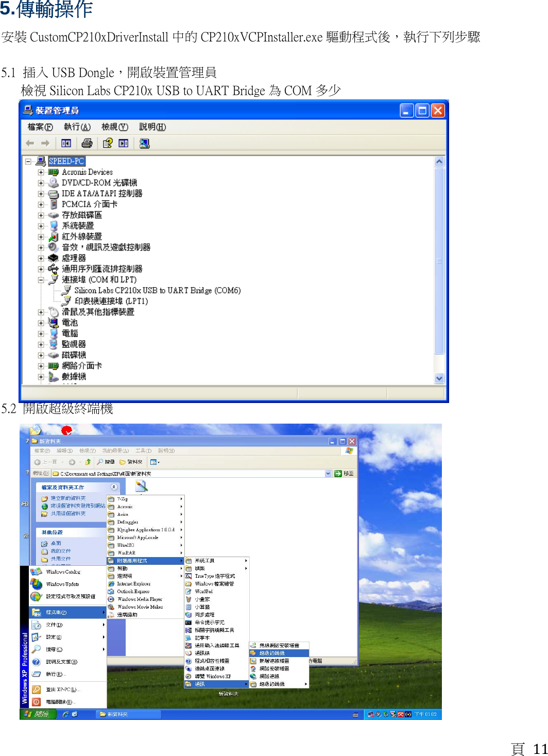The width and height of the screenshot is (548, 756).
Task: Click the Print icon in Device Manager toolbar
Action: pyautogui.click(x=87, y=143)
